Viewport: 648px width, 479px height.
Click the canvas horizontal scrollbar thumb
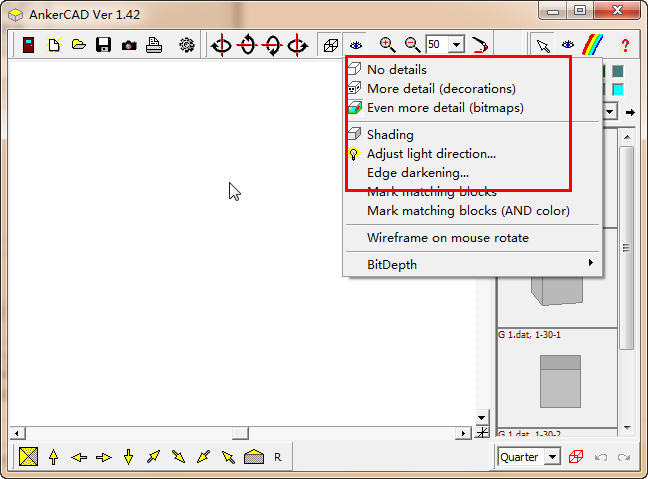(x=240, y=433)
